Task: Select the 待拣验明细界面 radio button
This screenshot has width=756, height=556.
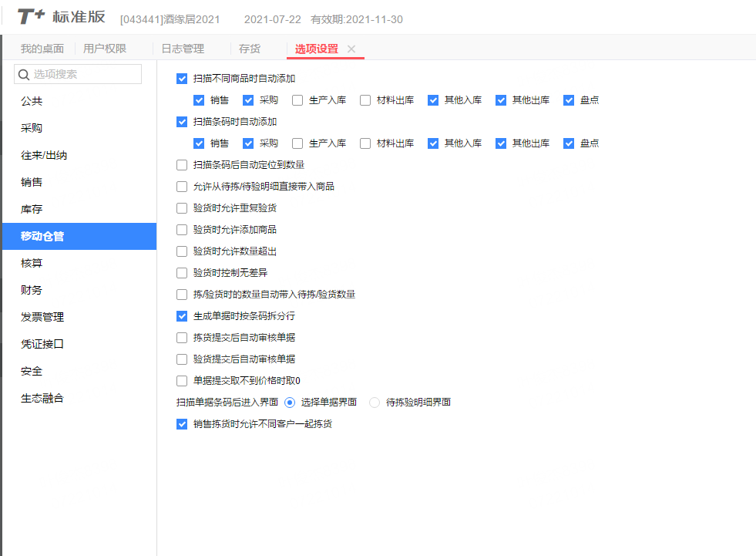Action: coord(375,403)
